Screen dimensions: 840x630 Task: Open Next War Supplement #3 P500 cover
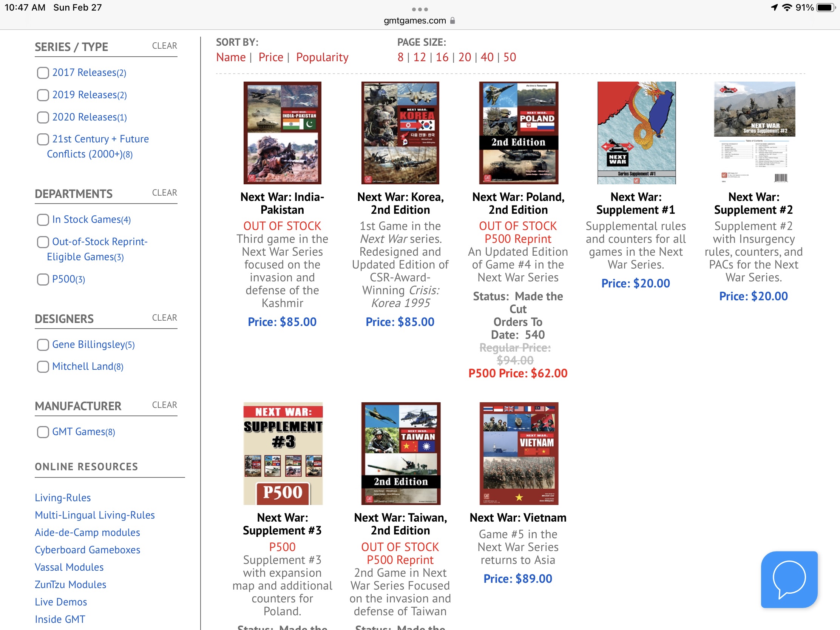pos(282,453)
